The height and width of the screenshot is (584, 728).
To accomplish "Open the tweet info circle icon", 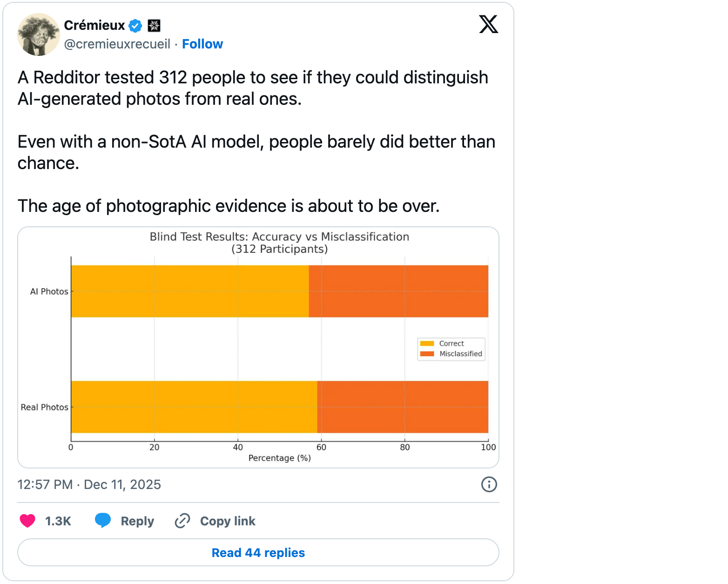I will (x=489, y=484).
